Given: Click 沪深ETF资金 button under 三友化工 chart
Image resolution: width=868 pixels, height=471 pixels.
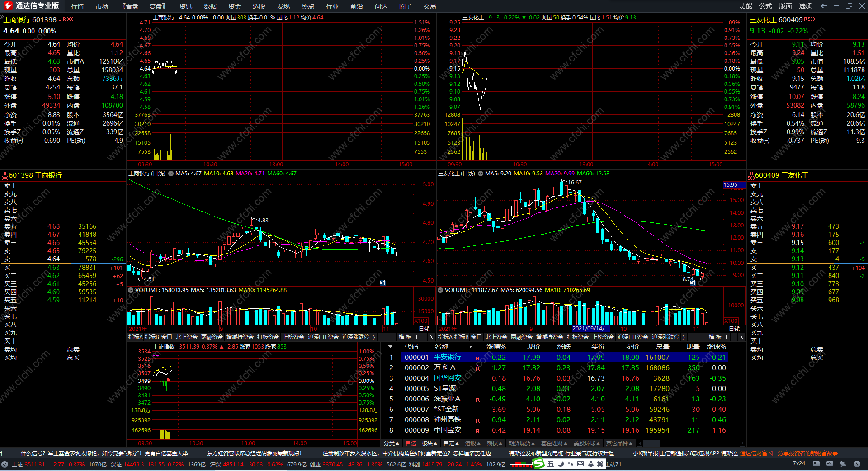Looking at the screenshot, I should pos(633,337).
